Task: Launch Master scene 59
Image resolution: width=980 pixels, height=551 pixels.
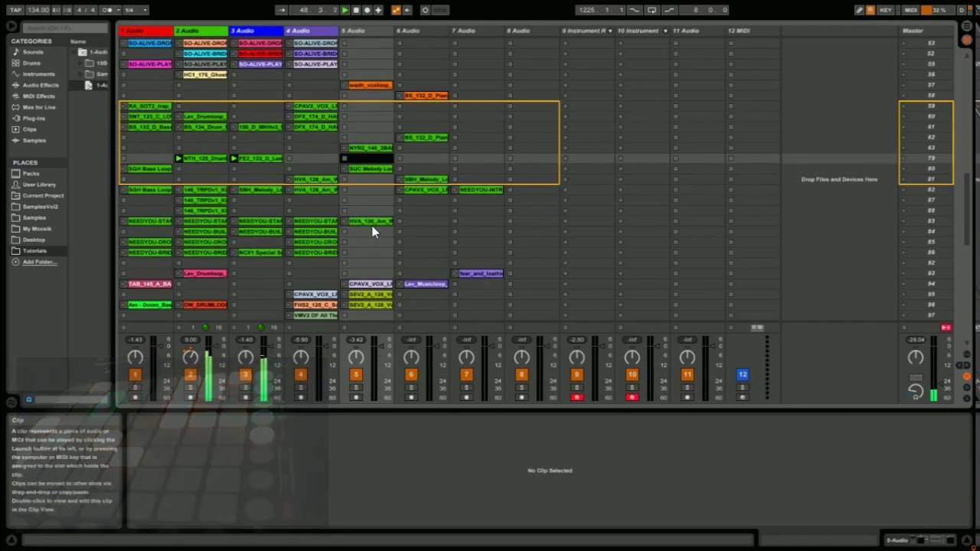Action: click(x=904, y=106)
